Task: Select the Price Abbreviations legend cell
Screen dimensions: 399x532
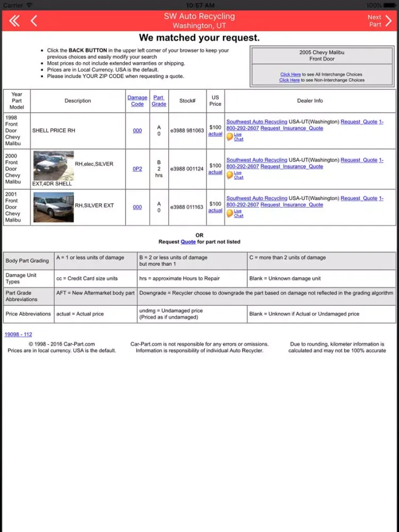Action: coord(29,314)
